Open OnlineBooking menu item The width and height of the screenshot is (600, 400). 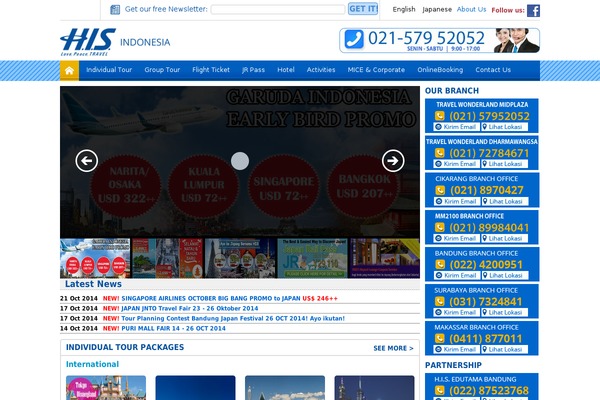pos(440,70)
